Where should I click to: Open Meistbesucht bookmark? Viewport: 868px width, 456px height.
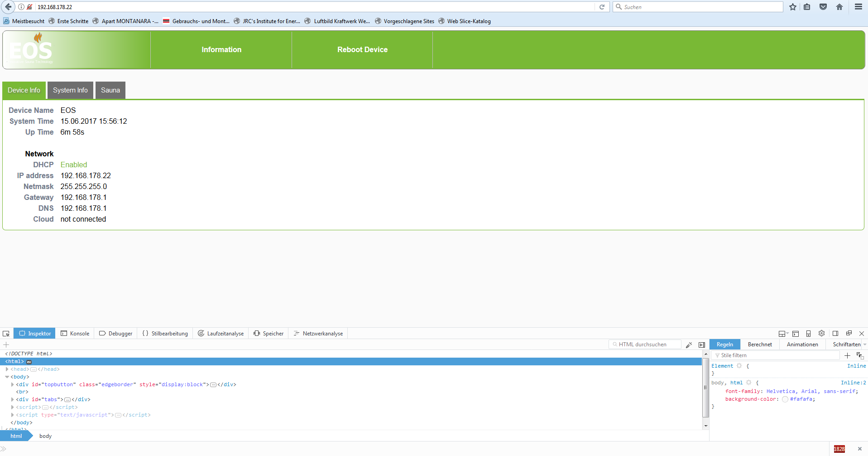coord(24,21)
